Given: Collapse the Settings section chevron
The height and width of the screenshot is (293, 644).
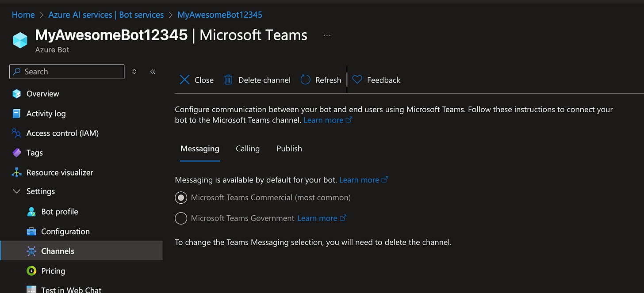Looking at the screenshot, I should (x=17, y=191).
